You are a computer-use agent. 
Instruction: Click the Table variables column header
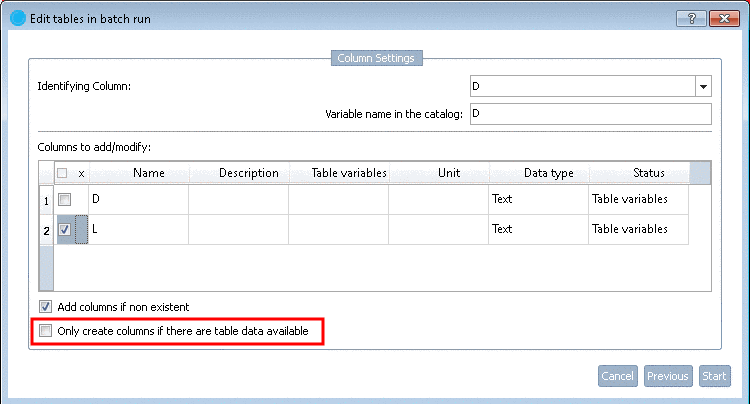click(339, 173)
